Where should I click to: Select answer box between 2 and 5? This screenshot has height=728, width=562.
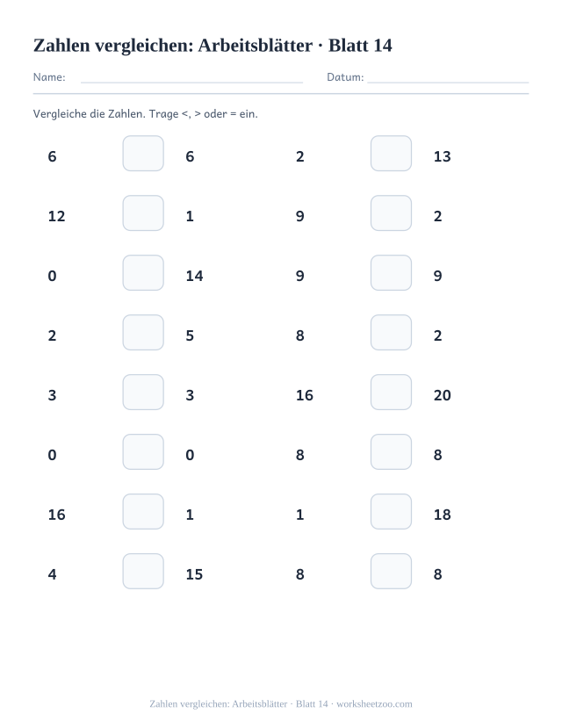pos(143,333)
